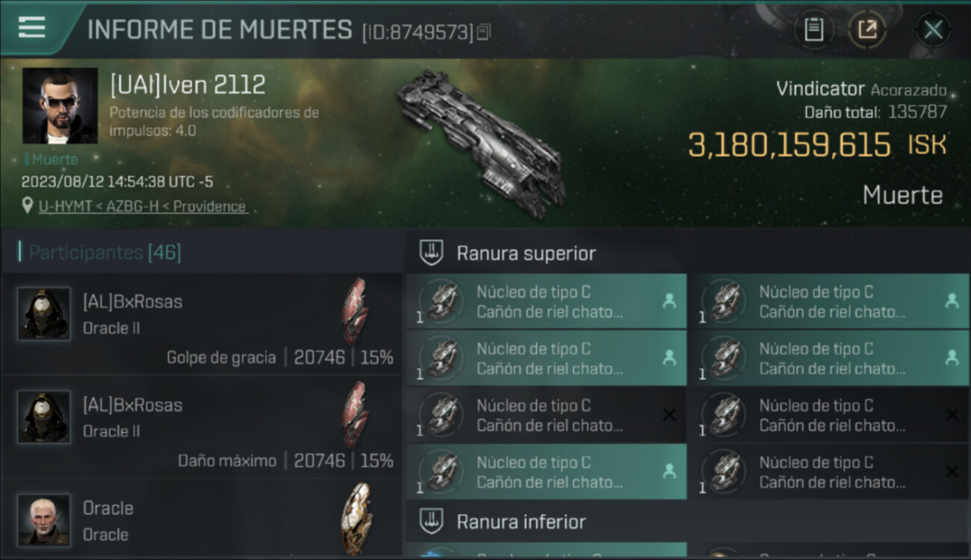Image resolution: width=971 pixels, height=560 pixels.
Task: Open the hamburger menu icon
Action: pyautogui.click(x=31, y=27)
